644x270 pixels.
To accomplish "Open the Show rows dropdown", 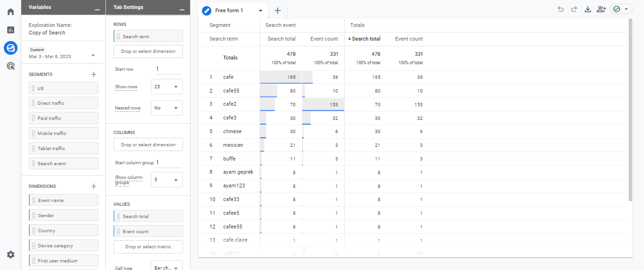I will click(166, 87).
